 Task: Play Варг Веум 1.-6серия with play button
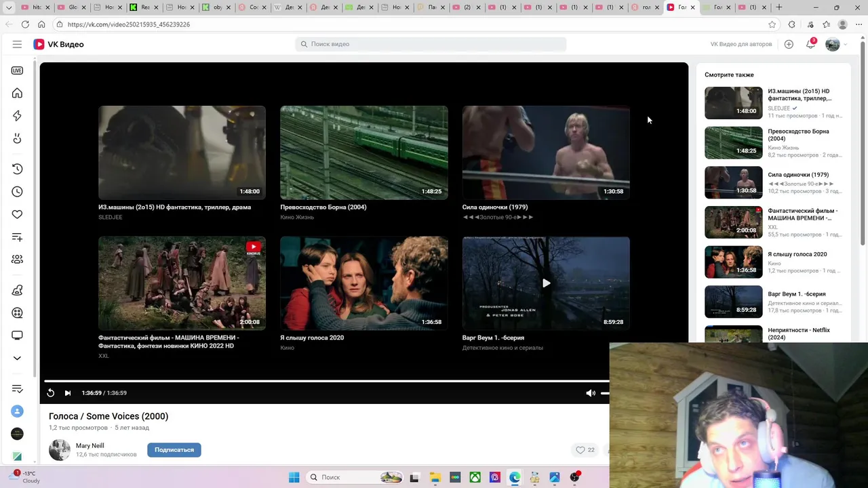[x=546, y=283]
